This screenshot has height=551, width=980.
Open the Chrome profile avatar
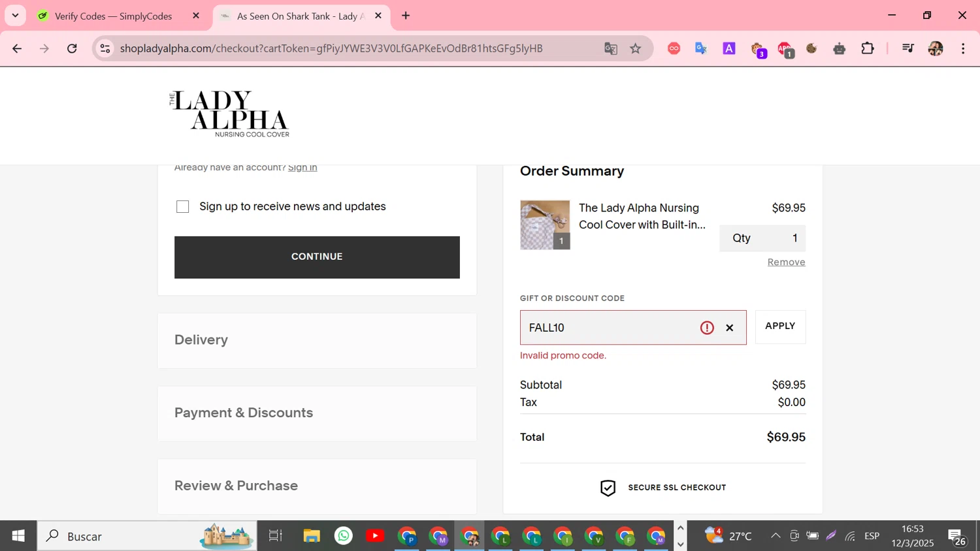[936, 48]
